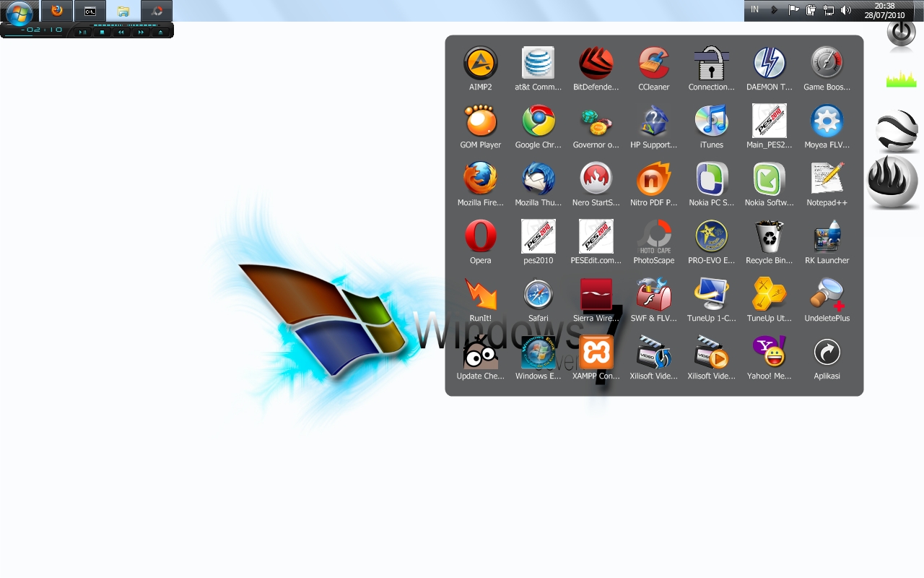Skip to previous track in player widget

tap(121, 32)
